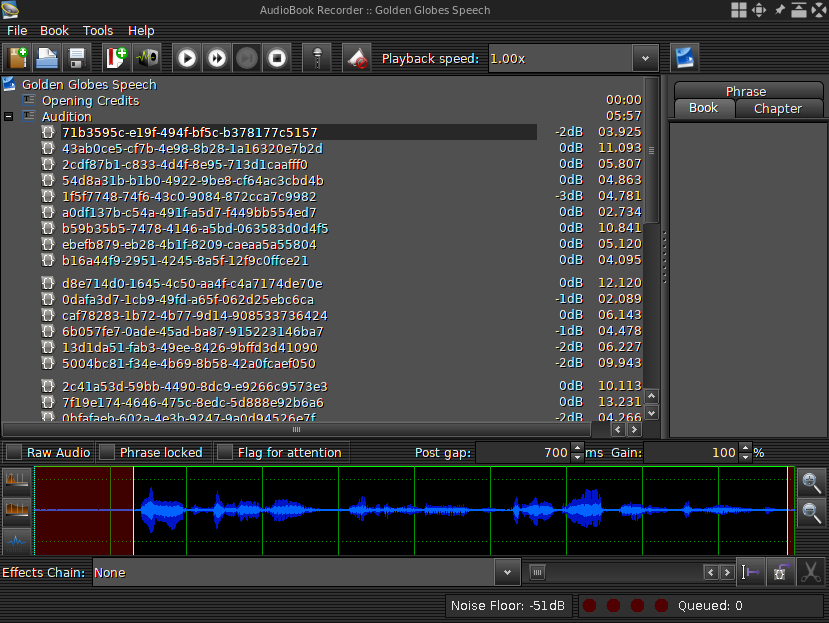
Task: Save the book with the floppy icon
Action: coord(77,58)
